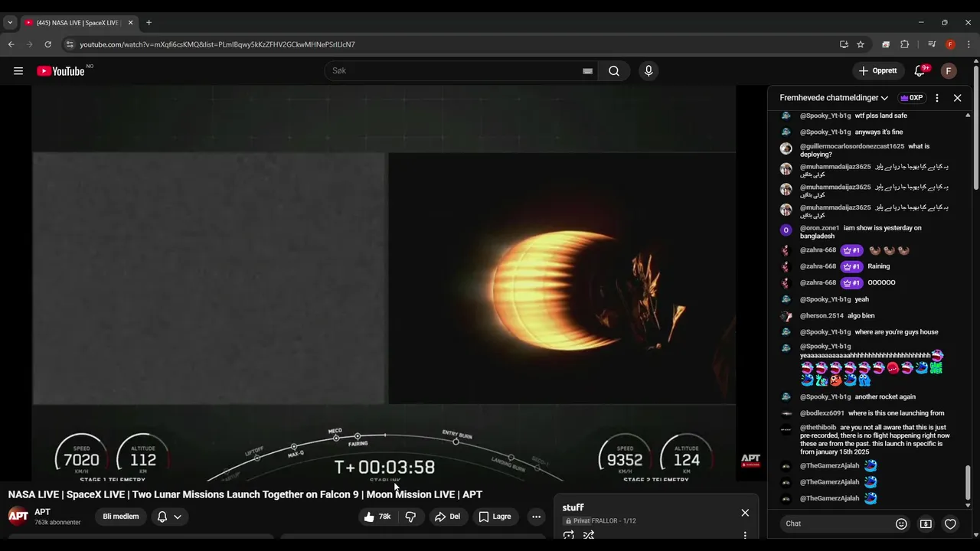Go back in browser history
The height and width of the screenshot is (551, 980).
pos(11,44)
